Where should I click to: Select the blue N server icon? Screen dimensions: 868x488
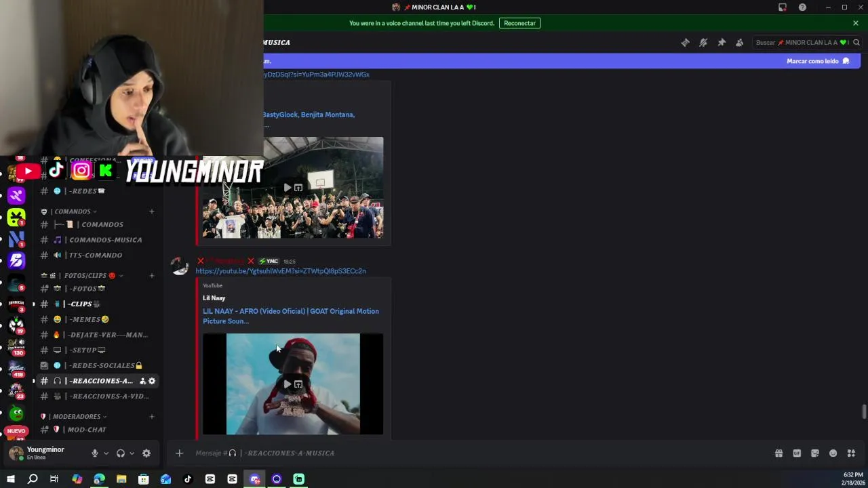(16, 239)
